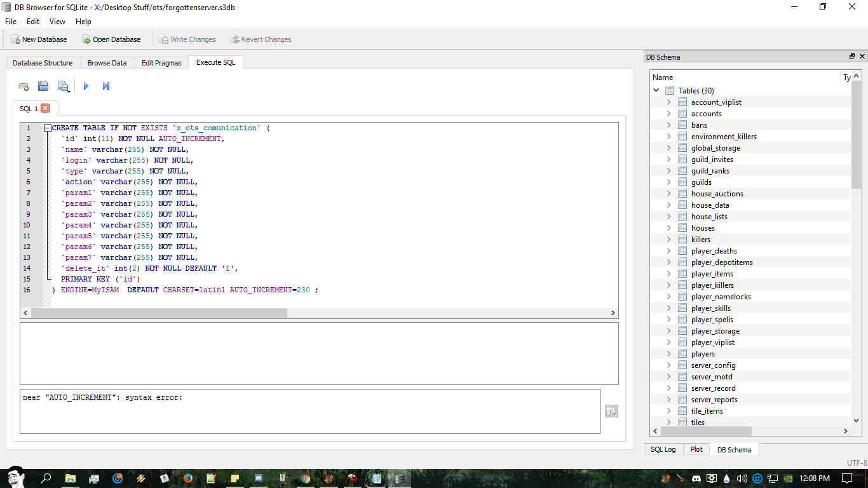The width and height of the screenshot is (868, 488).
Task: Click Name column header in DB Schema
Action: pos(745,78)
